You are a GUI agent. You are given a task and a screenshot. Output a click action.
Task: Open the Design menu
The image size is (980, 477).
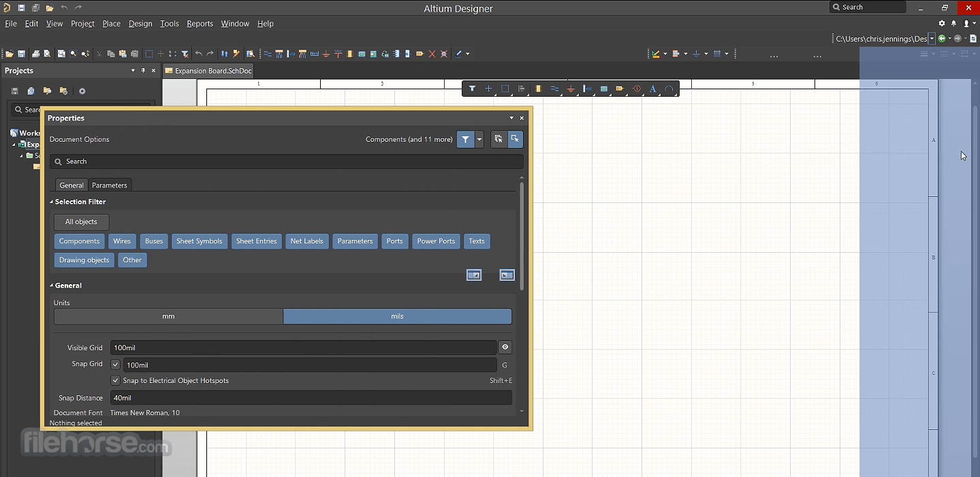[x=140, y=23]
